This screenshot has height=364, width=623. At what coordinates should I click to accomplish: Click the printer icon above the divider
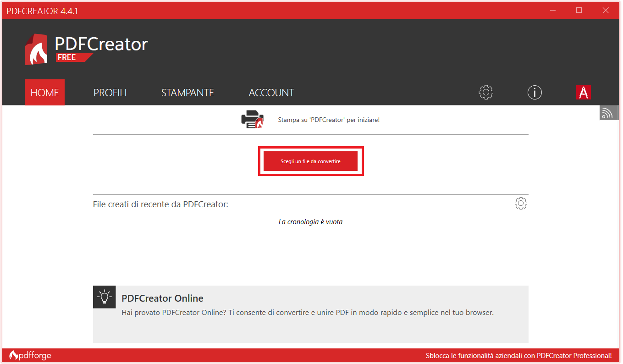point(252,119)
